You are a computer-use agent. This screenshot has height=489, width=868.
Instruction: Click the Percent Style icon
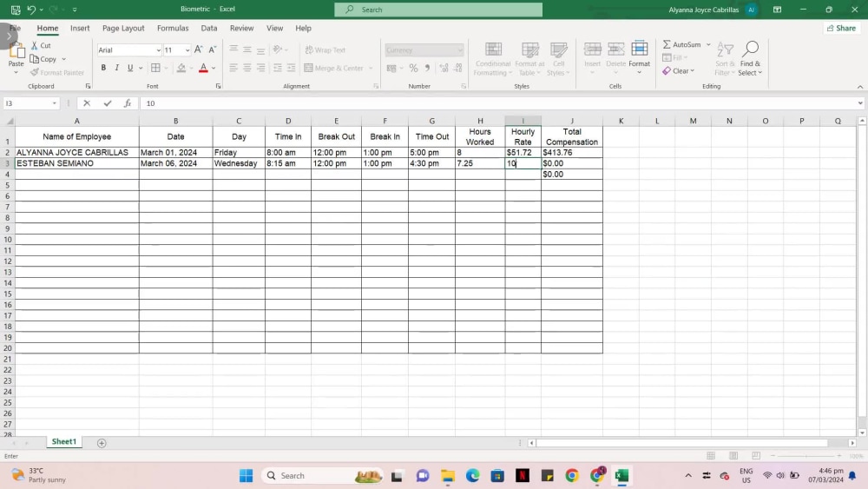tap(413, 68)
